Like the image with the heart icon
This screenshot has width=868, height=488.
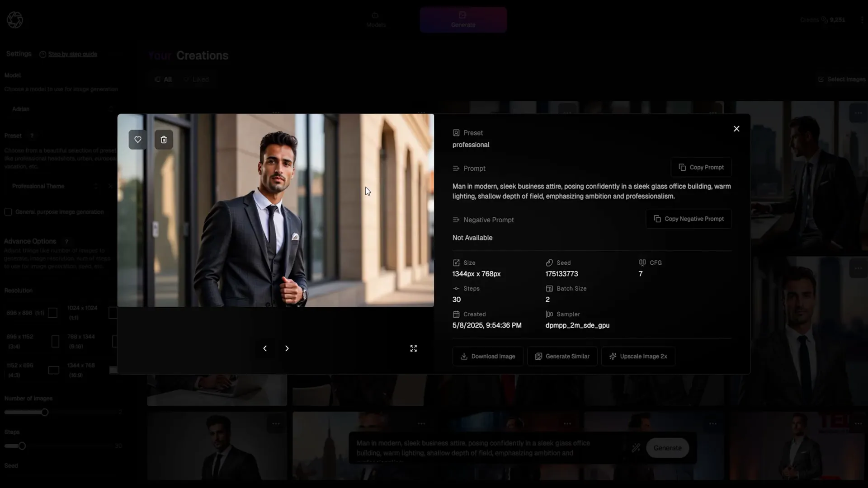[x=138, y=140]
